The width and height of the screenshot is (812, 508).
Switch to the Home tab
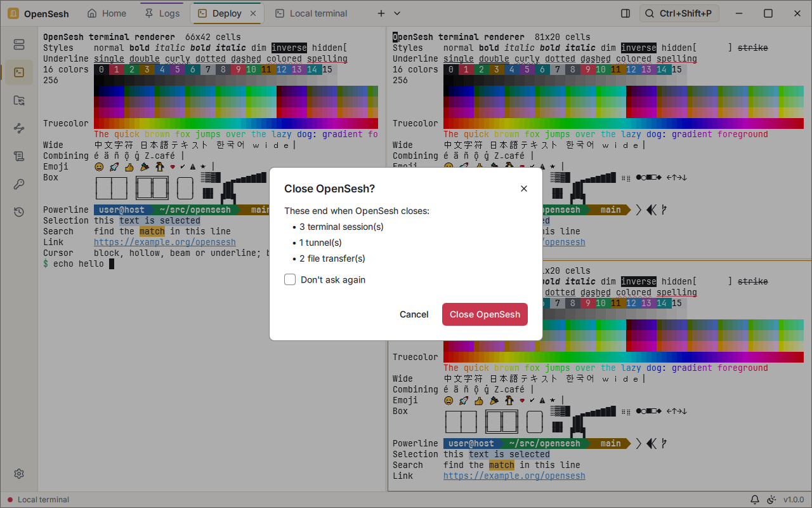pyautogui.click(x=107, y=13)
